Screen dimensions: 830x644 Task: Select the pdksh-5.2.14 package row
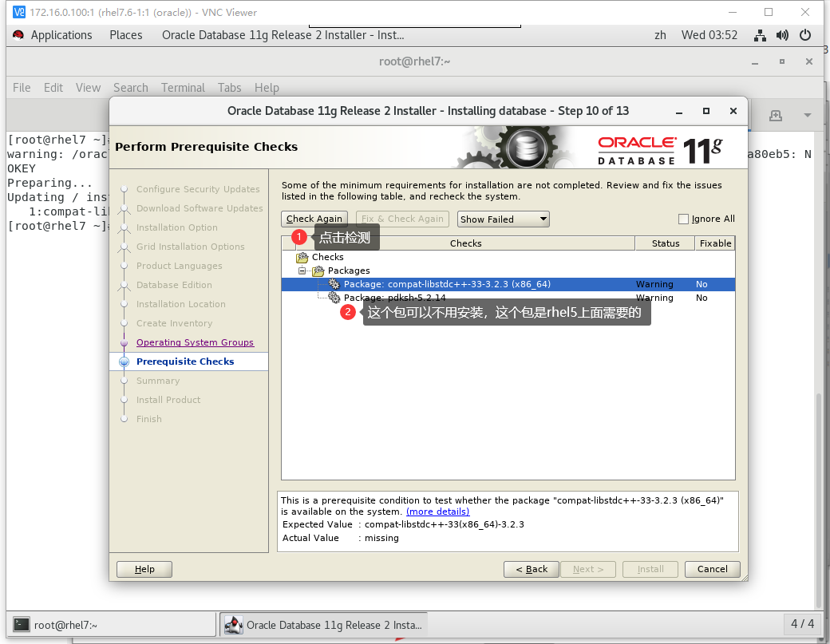click(x=508, y=298)
